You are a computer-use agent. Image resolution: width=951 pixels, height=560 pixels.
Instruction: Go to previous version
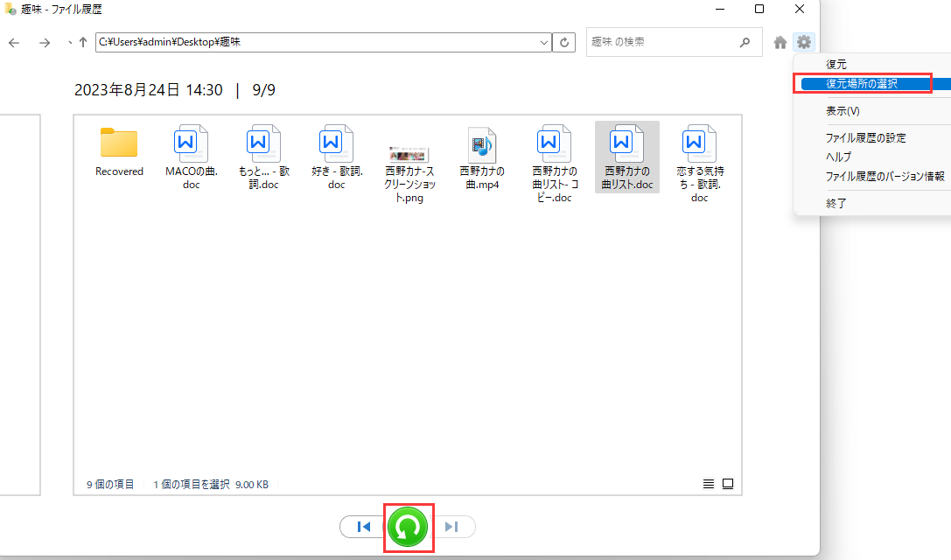[363, 527]
